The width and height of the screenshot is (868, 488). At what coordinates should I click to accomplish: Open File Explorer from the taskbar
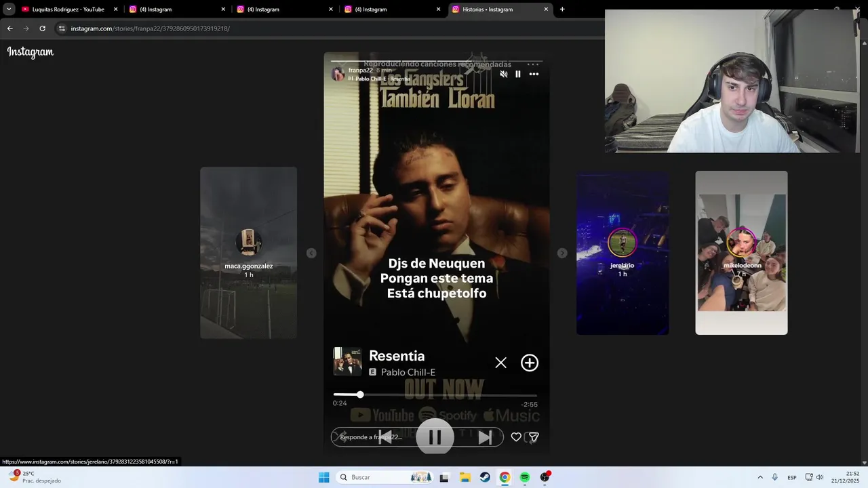[465, 477]
